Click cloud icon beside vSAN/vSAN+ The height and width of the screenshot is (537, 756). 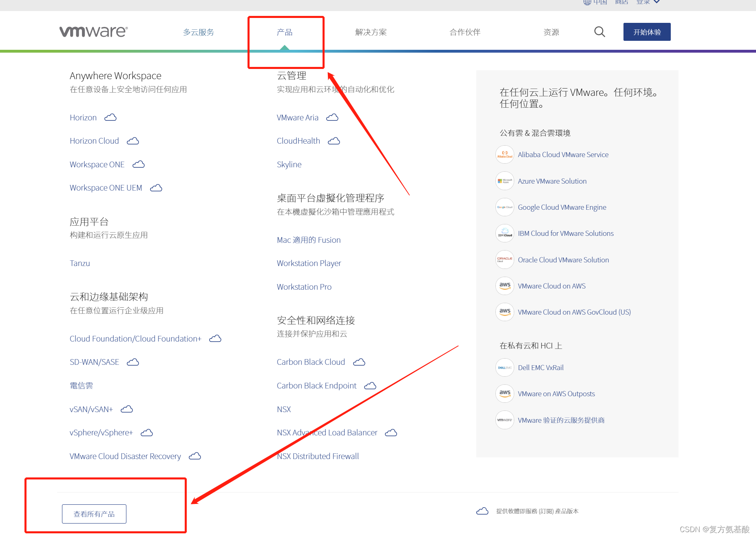pos(127,409)
